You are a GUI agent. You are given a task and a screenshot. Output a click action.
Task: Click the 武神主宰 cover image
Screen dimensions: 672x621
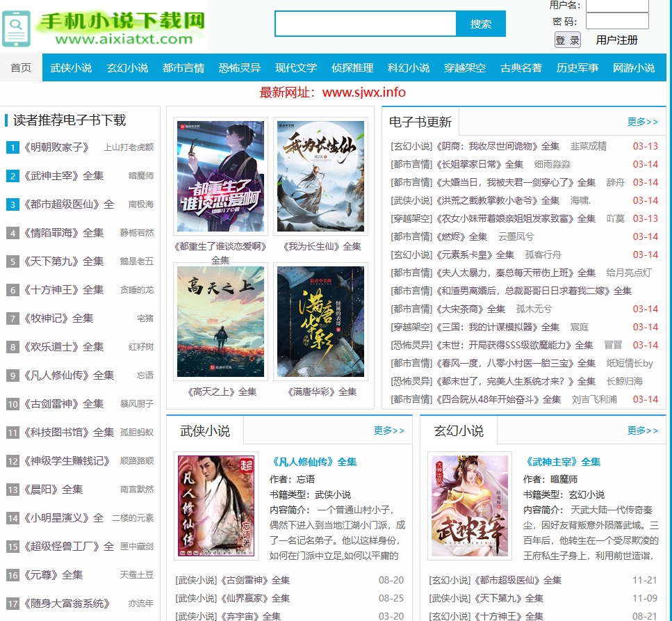point(469,505)
